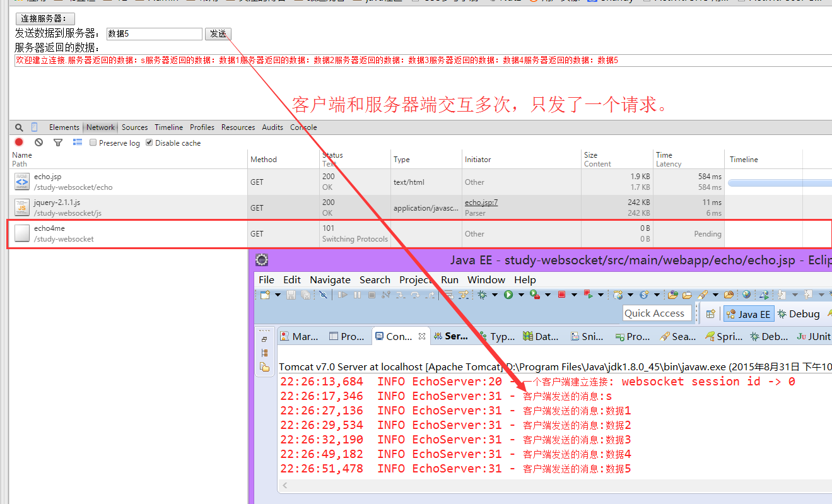Switch to DevTools Timeline tab
The image size is (832, 504).
tap(168, 127)
